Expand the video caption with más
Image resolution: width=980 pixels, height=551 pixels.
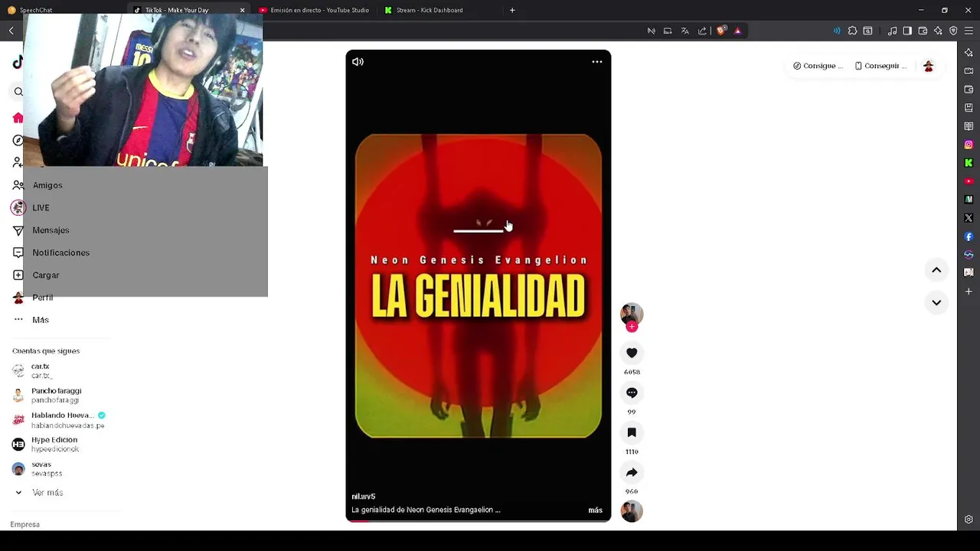[x=595, y=510]
